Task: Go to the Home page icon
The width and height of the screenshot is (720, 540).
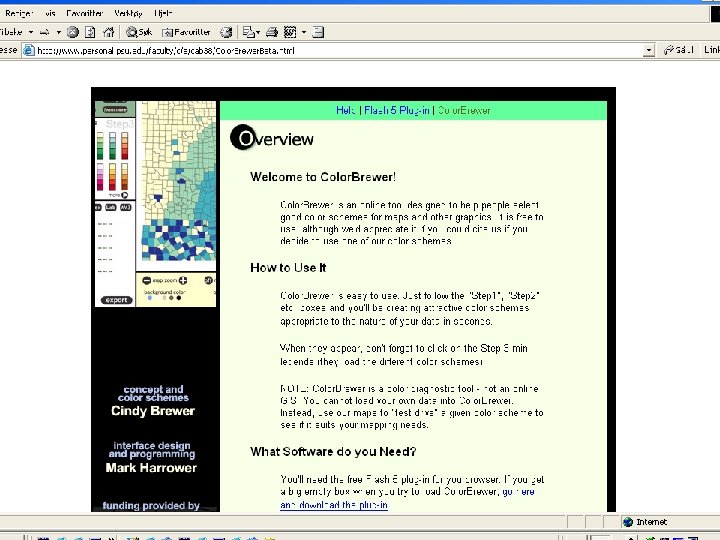Action: (x=108, y=32)
